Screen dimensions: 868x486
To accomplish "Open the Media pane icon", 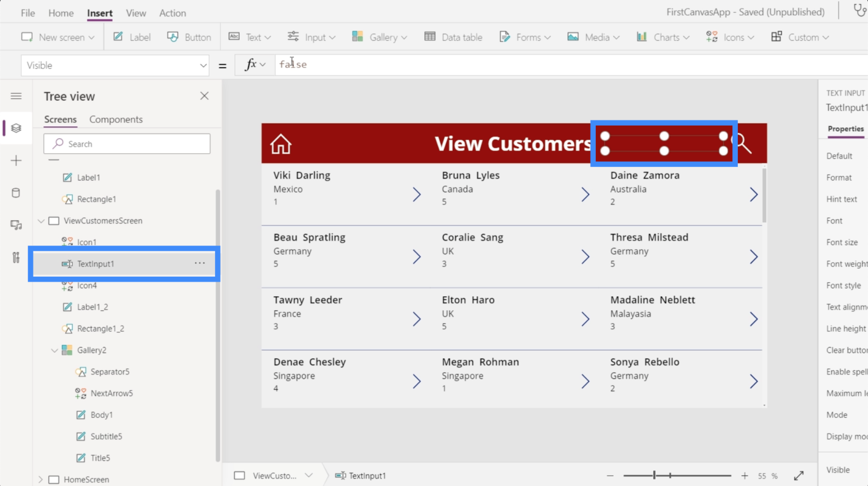I will pyautogui.click(x=16, y=225).
